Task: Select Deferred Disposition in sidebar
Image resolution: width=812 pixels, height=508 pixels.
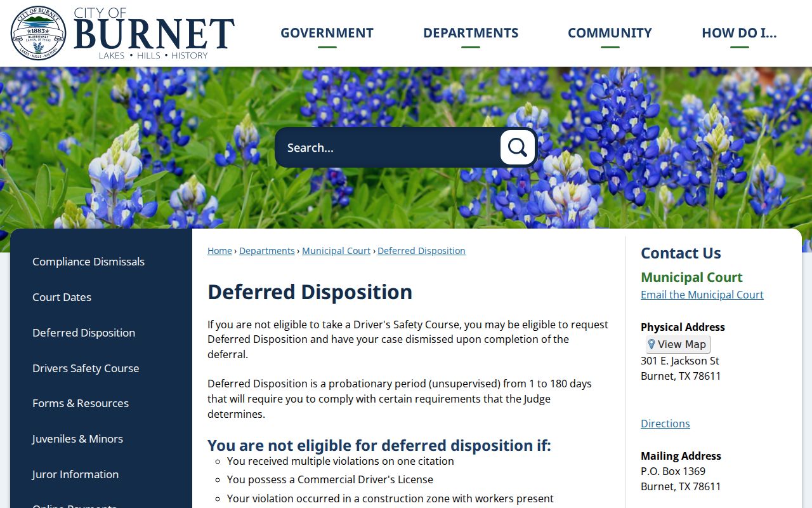Action: coord(84,333)
